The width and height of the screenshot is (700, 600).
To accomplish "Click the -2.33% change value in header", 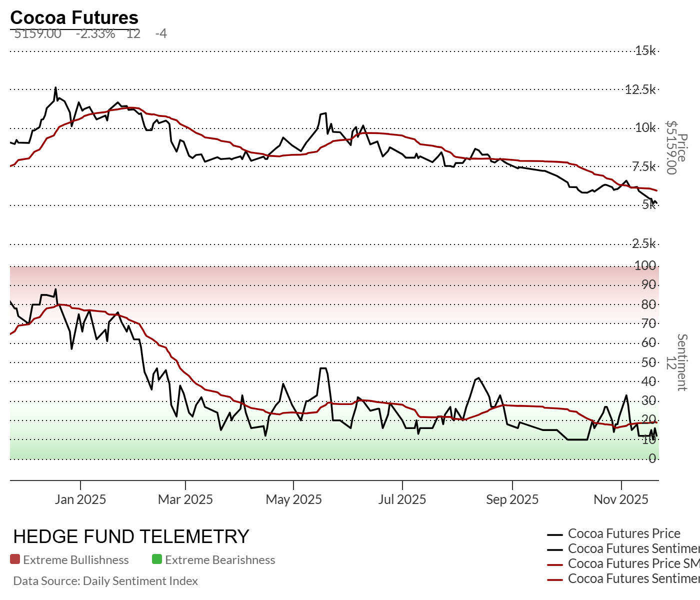I will pos(95,34).
